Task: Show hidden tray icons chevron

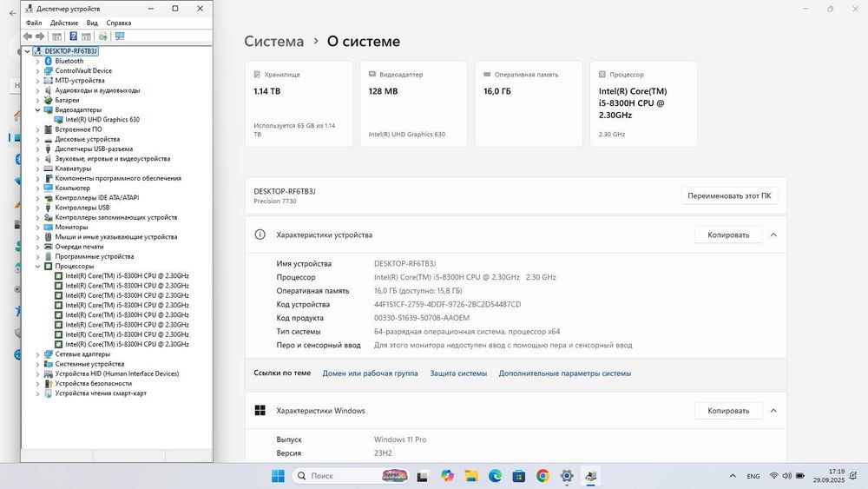Action: click(x=733, y=476)
